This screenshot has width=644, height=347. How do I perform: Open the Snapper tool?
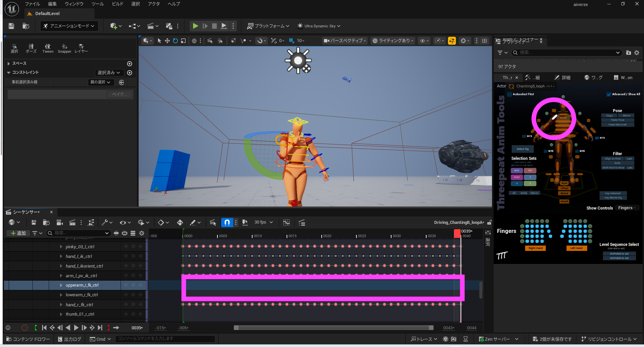tap(64, 48)
